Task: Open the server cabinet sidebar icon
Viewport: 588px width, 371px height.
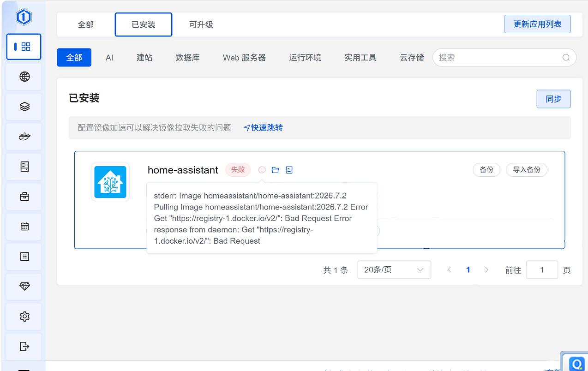Action: (24, 167)
